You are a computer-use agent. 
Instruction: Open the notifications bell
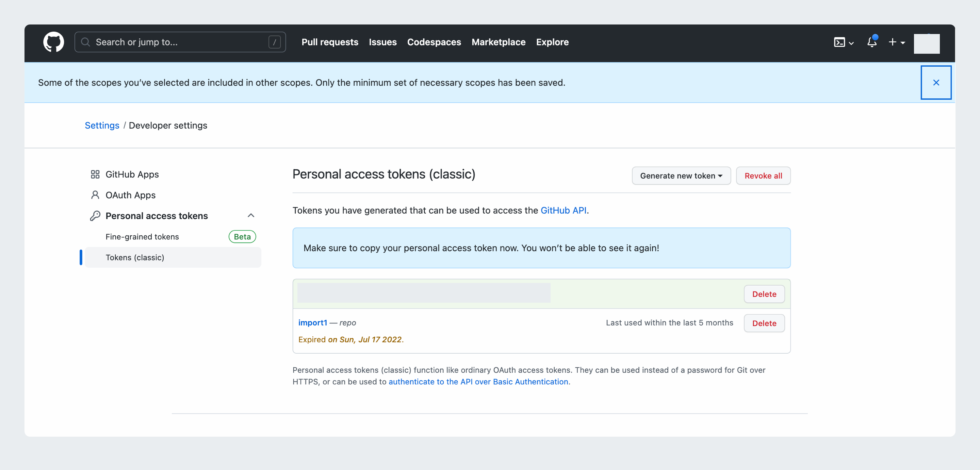[871, 43]
